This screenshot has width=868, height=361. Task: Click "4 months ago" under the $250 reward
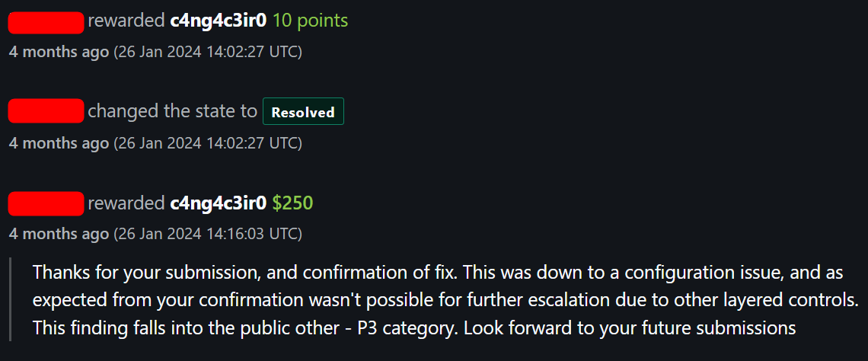[x=59, y=233]
